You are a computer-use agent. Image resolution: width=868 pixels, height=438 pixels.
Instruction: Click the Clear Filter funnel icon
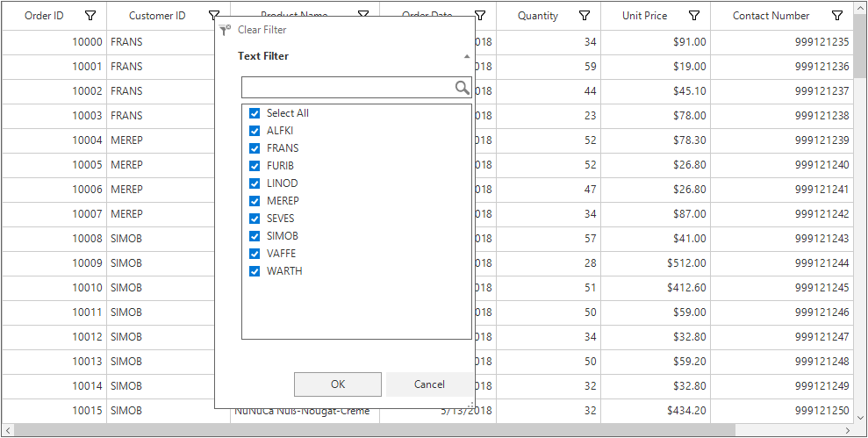[x=225, y=30]
